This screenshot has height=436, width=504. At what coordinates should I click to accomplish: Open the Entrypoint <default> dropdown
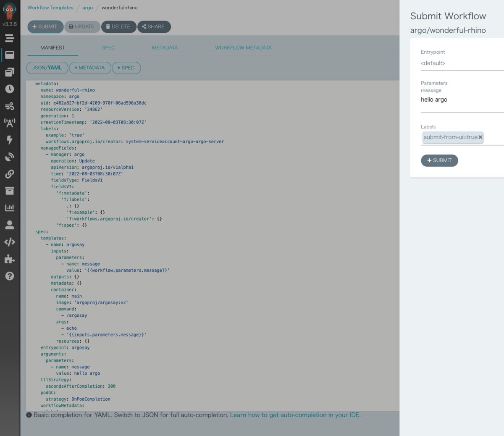(x=462, y=63)
